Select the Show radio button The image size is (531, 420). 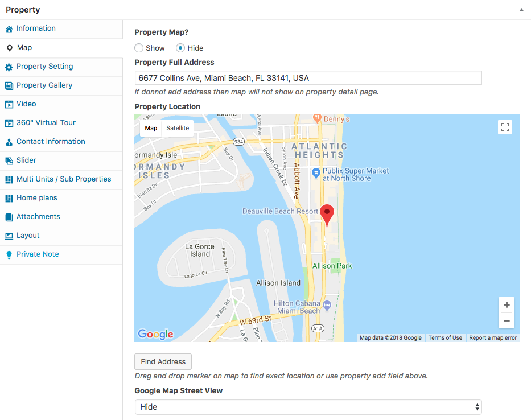[x=139, y=48]
